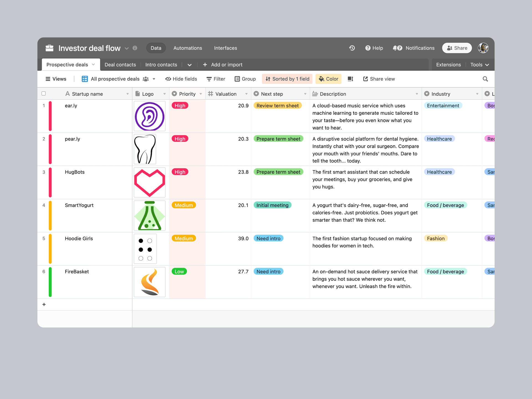532x399 pixels.
Task: Open the Hoodie Girls dots logo thumbnail
Action: 145,249
